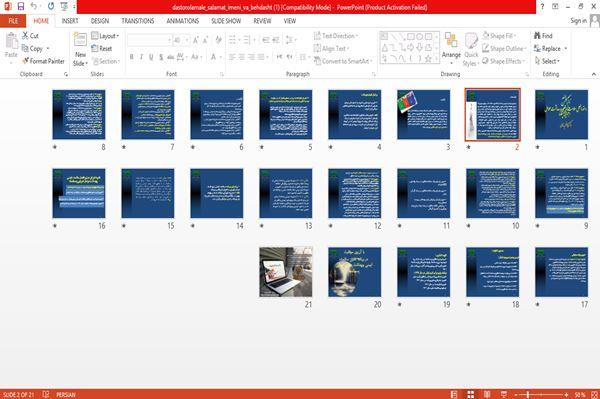Adjust the zoom slider in status bar
This screenshot has height=399, width=600.
541,394
